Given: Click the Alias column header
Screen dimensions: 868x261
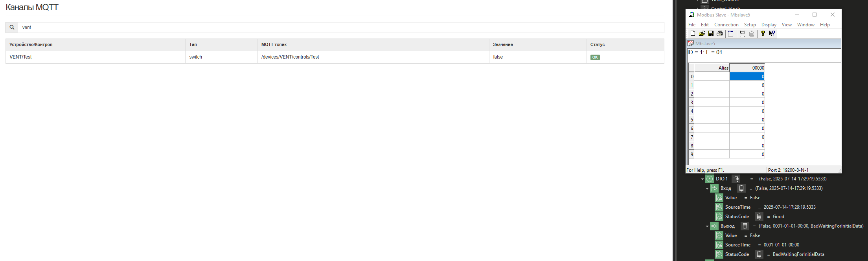Looking at the screenshot, I should click(x=712, y=68).
